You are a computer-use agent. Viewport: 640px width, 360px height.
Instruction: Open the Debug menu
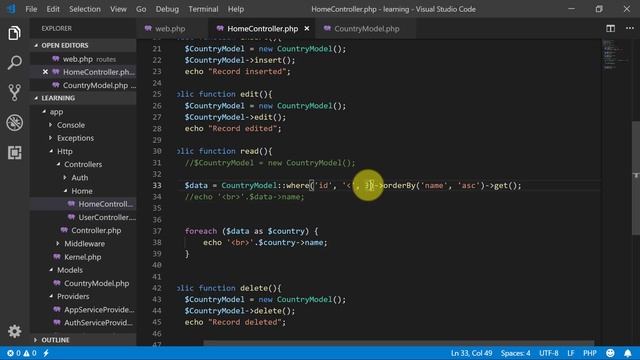click(x=167, y=9)
